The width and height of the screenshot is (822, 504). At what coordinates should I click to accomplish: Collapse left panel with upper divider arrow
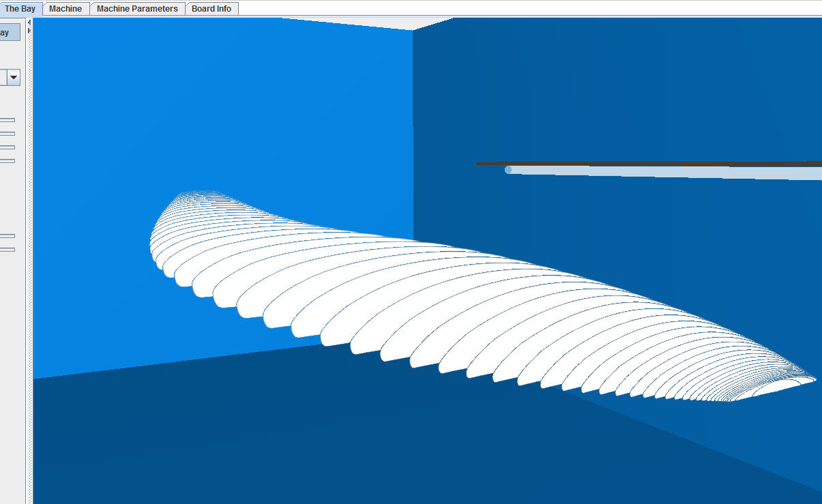click(x=29, y=23)
